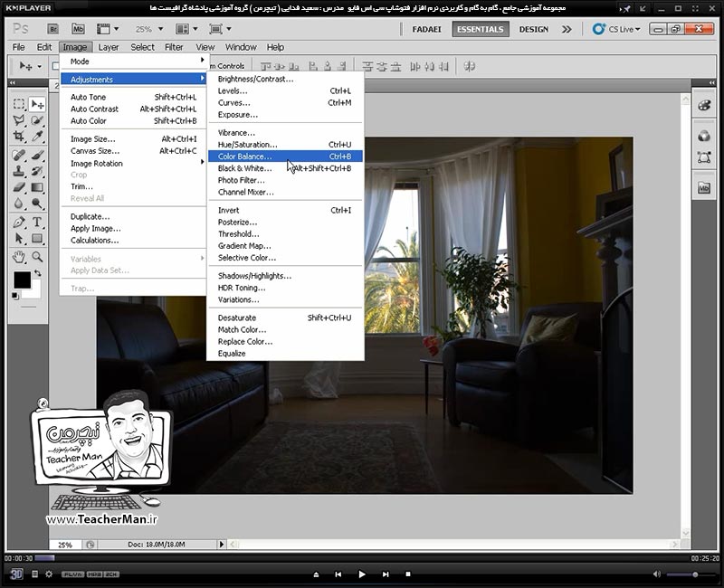Select the Eraser tool
The height and width of the screenshot is (588, 724).
(x=18, y=187)
